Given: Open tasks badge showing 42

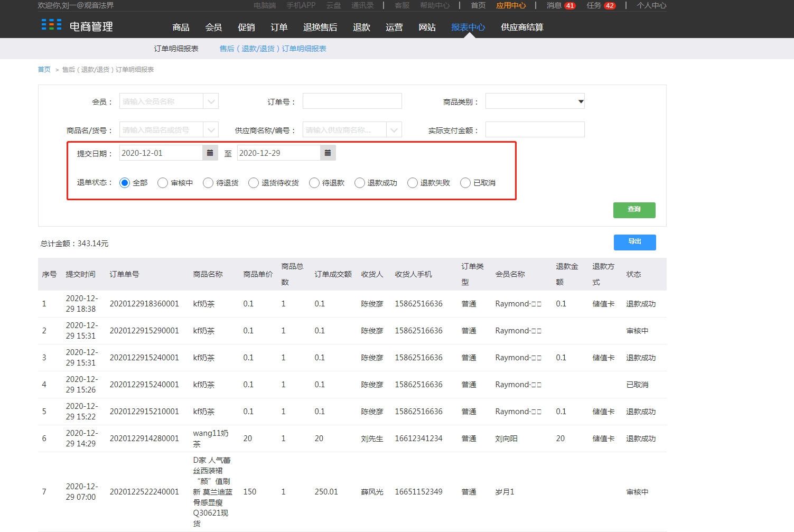Looking at the screenshot, I should [610, 6].
